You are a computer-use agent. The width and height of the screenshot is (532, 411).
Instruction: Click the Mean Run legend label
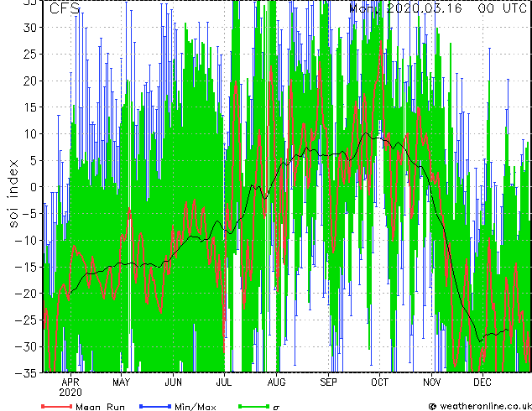[100, 407]
